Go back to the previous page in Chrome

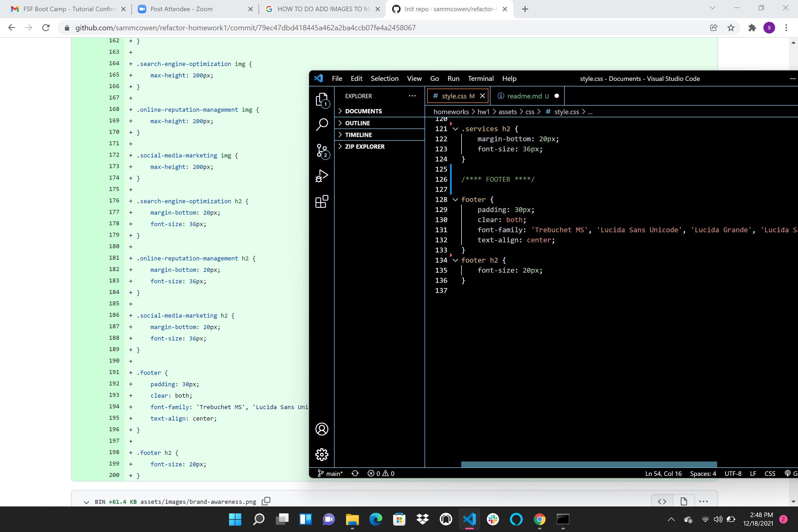(x=12, y=28)
